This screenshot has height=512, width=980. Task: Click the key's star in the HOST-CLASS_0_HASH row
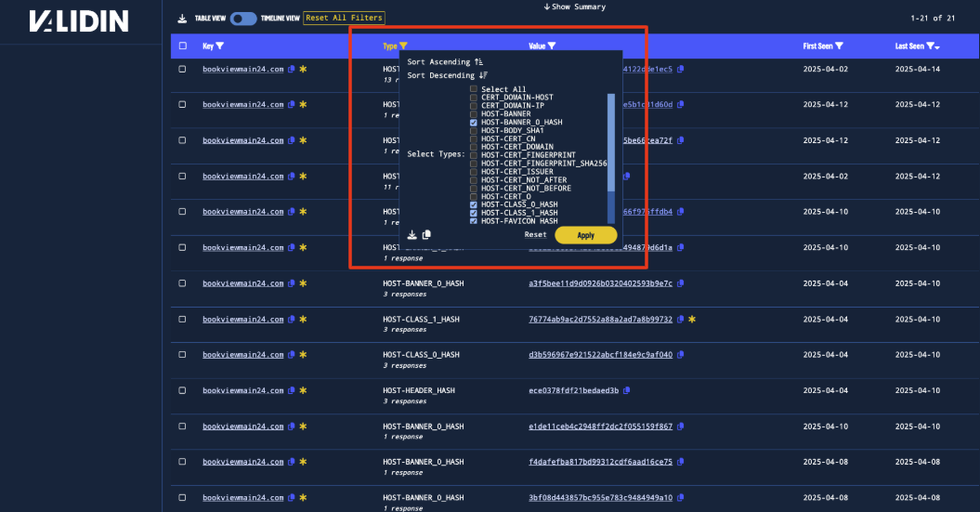303,354
